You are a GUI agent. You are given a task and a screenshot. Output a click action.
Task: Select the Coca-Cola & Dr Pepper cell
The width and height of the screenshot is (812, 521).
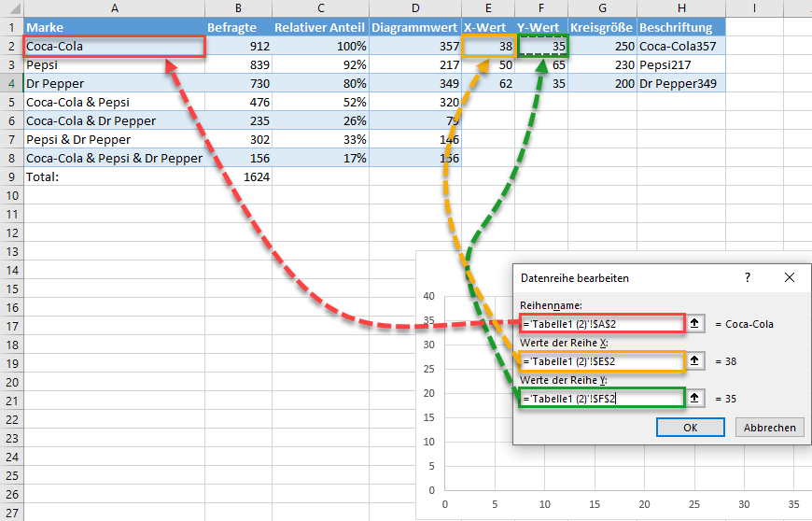115,120
